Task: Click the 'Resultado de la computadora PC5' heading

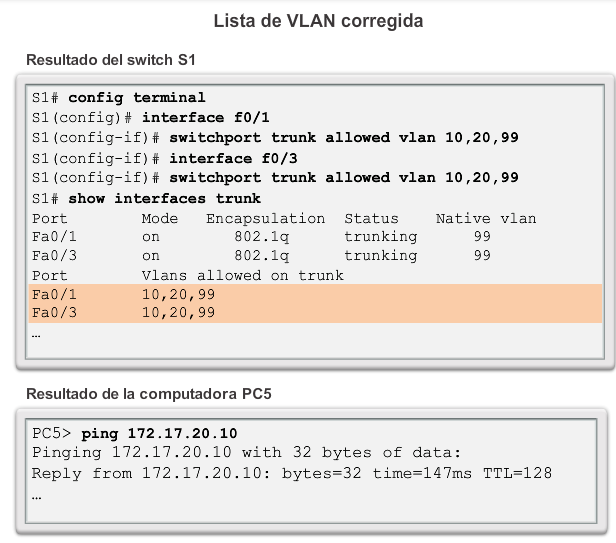Action: pos(149,394)
